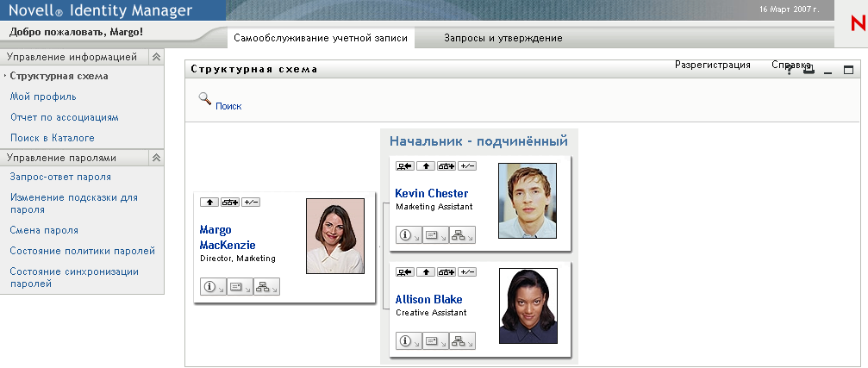Screen dimensions: 868x368
Task: Click the Marketing Assistant title text
Action: 434,207
